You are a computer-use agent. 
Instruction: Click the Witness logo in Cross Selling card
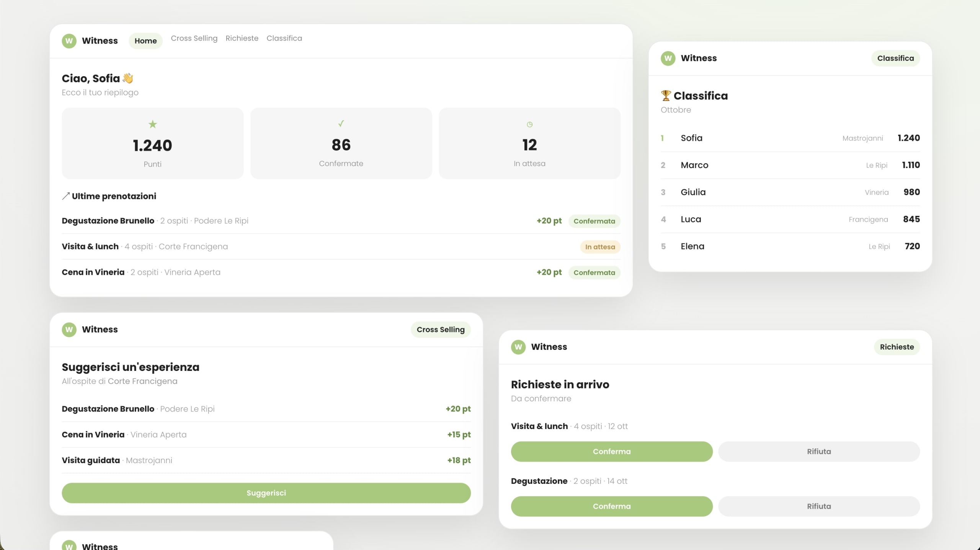(x=69, y=330)
